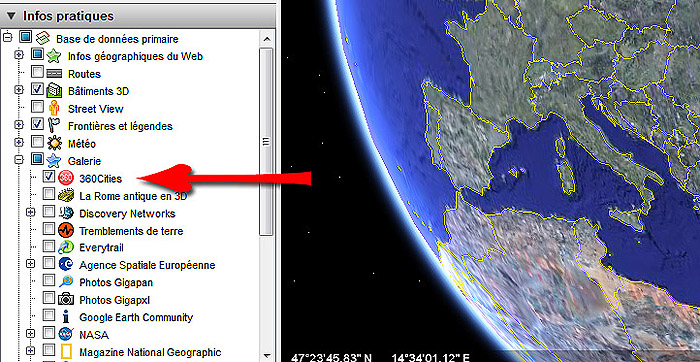700x362 pixels.
Task: Select the Everytrail layer label
Action: pyautogui.click(x=101, y=248)
